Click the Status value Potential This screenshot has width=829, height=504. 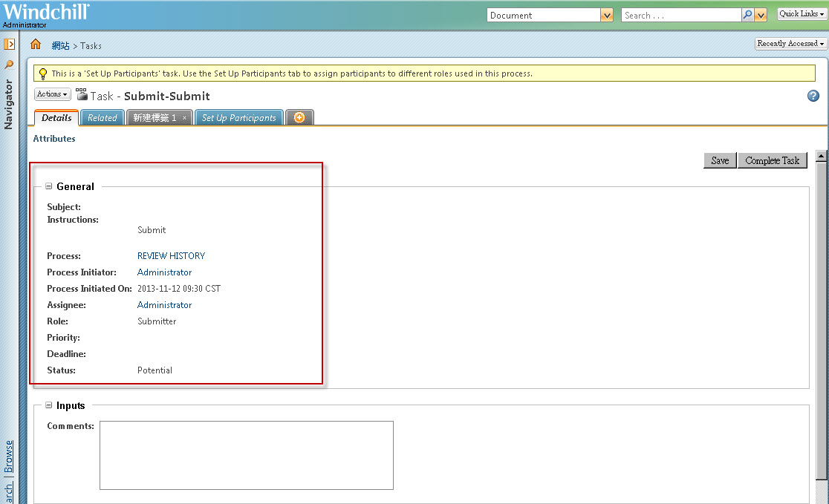[155, 370]
